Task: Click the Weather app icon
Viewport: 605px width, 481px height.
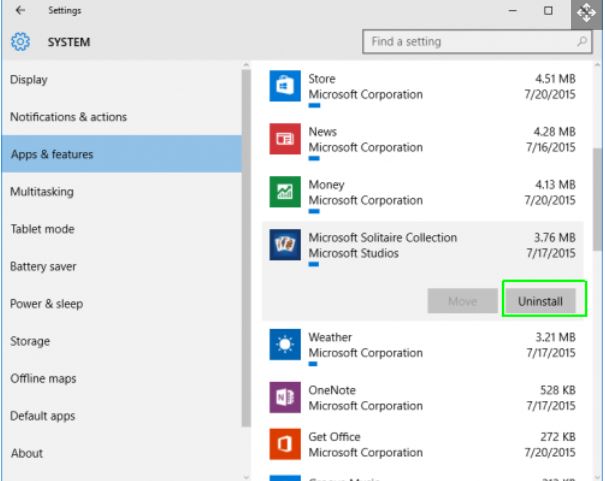Action: [285, 344]
